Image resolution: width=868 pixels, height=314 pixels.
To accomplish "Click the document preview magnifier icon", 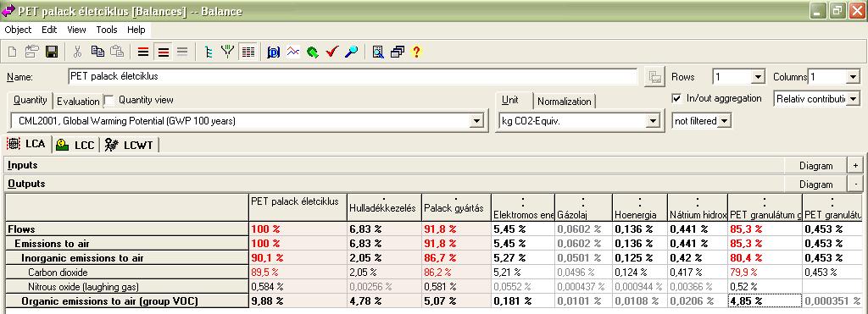I will click(378, 52).
